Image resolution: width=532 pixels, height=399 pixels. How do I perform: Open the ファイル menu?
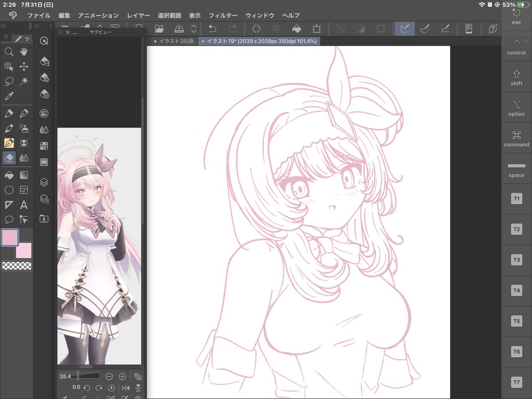(39, 16)
